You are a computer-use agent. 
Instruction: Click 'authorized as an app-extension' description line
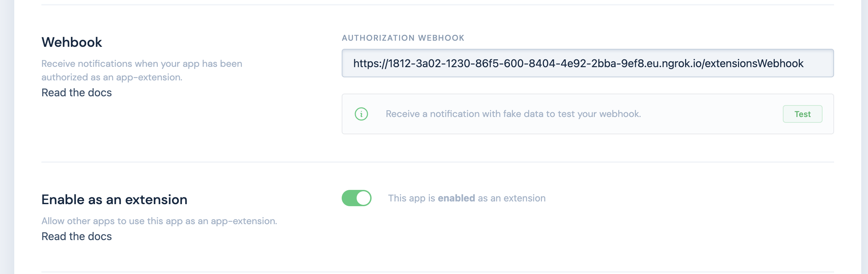pyautogui.click(x=112, y=77)
